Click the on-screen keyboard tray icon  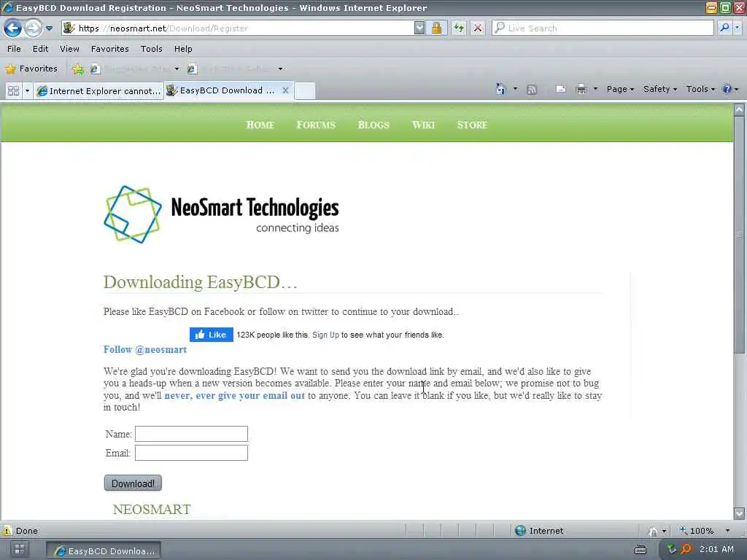pos(640,550)
